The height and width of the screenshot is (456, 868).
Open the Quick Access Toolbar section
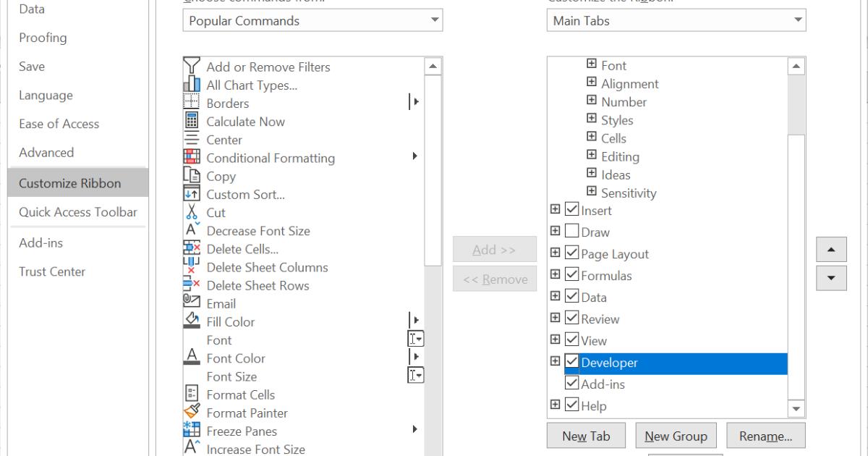[77, 212]
